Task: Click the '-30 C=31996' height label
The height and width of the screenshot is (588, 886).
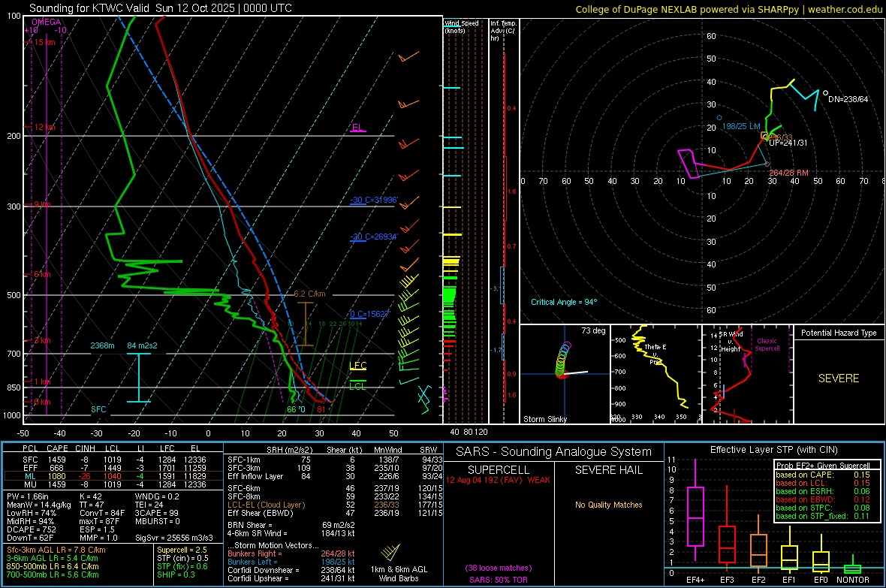Action: pyautogui.click(x=374, y=201)
